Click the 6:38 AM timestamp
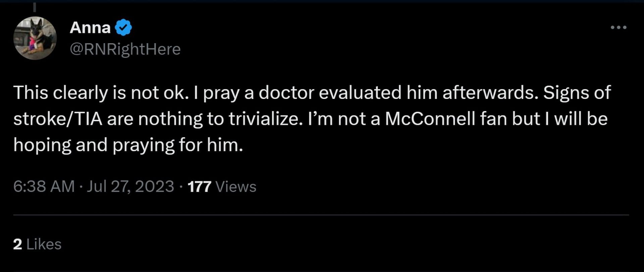 (x=44, y=186)
